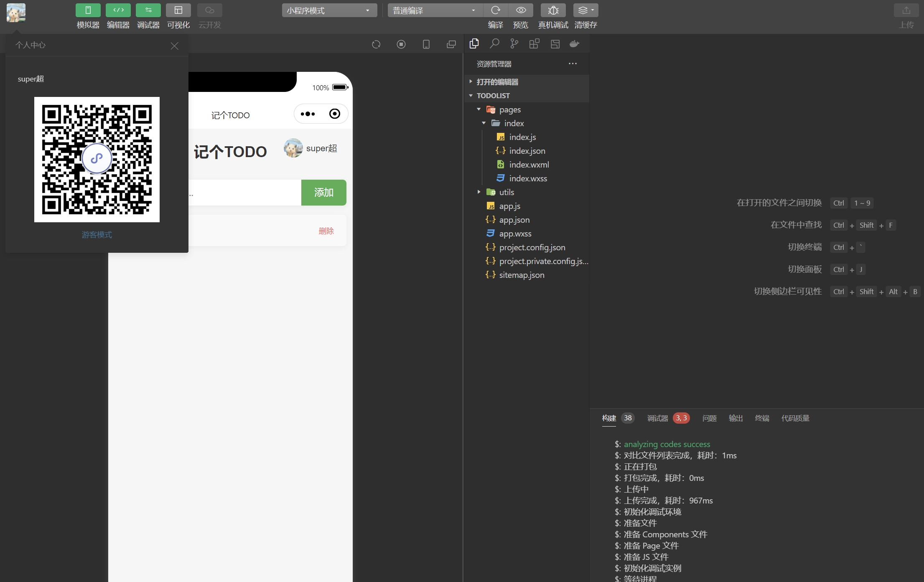Toggle the 调试器 (debugger) panel button

coord(148,10)
